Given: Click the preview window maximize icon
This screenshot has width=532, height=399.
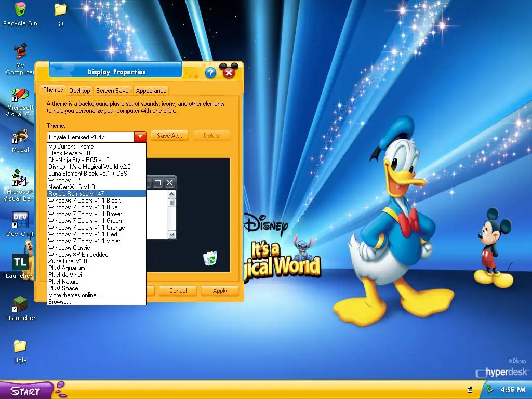Looking at the screenshot, I should (x=157, y=183).
